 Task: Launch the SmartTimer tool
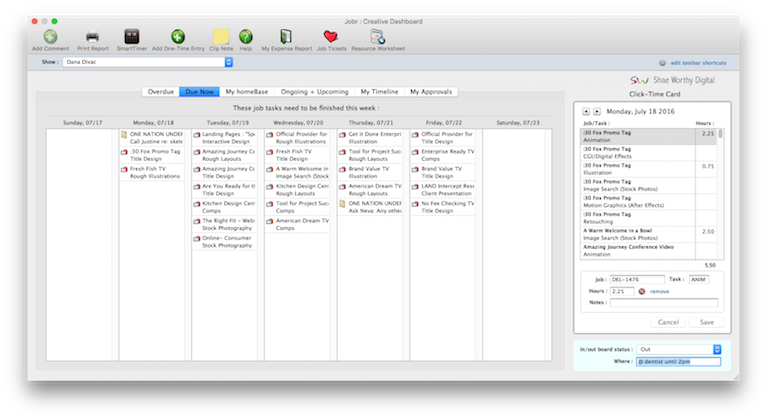(x=132, y=37)
